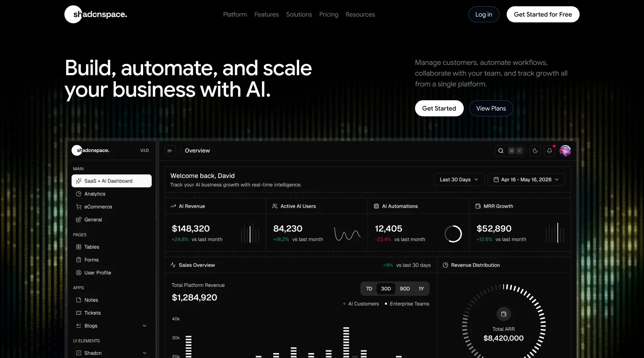The height and width of the screenshot is (358, 644).
Task: Go to the Pricing nav item
Action: pos(329,14)
